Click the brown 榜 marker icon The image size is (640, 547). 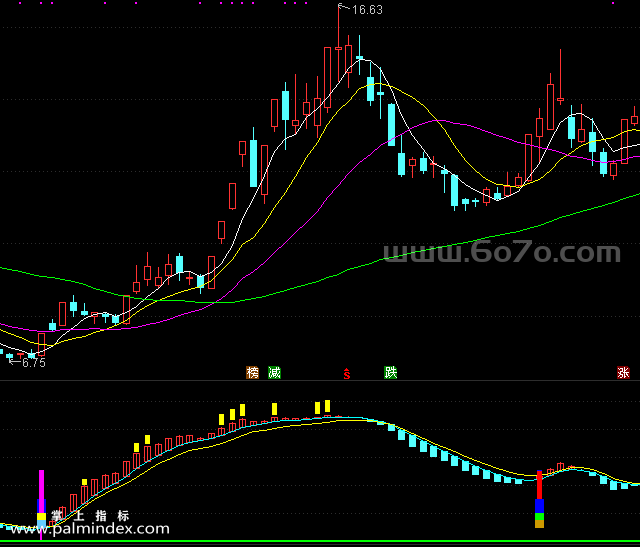(253, 372)
